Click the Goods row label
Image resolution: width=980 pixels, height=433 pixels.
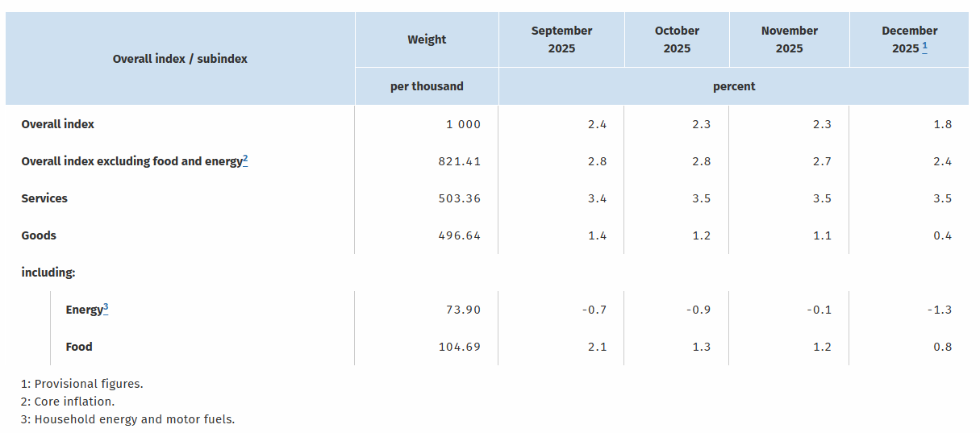(39, 235)
